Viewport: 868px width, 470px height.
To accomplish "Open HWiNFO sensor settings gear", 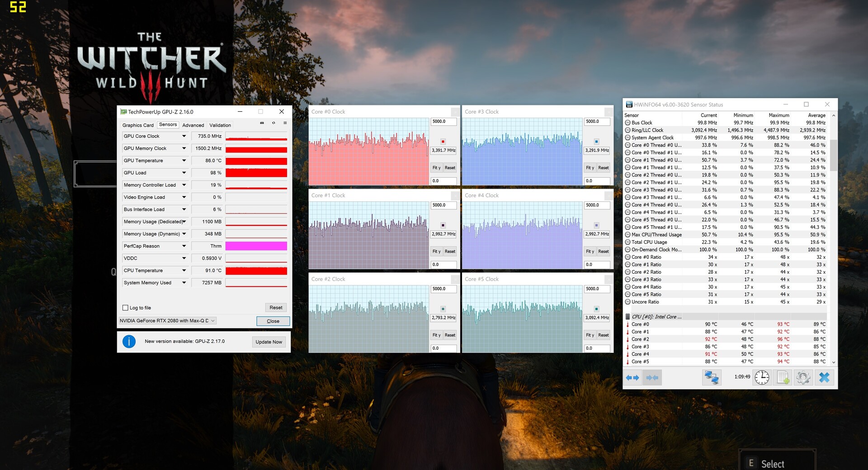I will click(803, 377).
